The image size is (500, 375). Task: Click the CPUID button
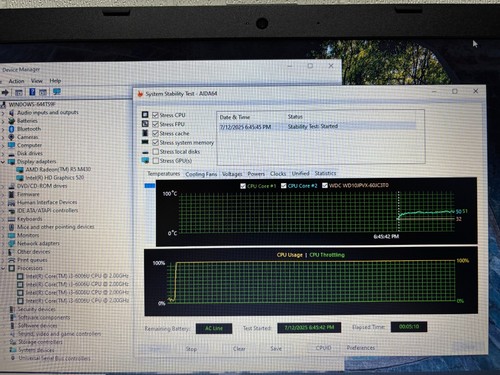tap(323, 348)
